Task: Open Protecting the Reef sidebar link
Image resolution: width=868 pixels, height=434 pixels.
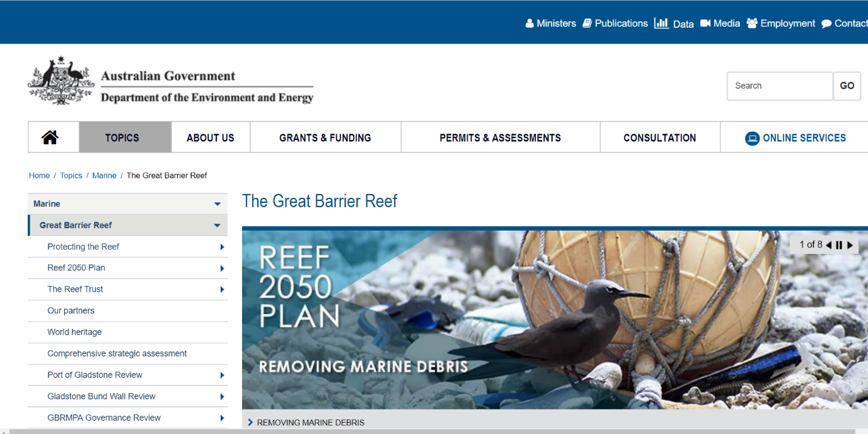Action: tap(83, 247)
